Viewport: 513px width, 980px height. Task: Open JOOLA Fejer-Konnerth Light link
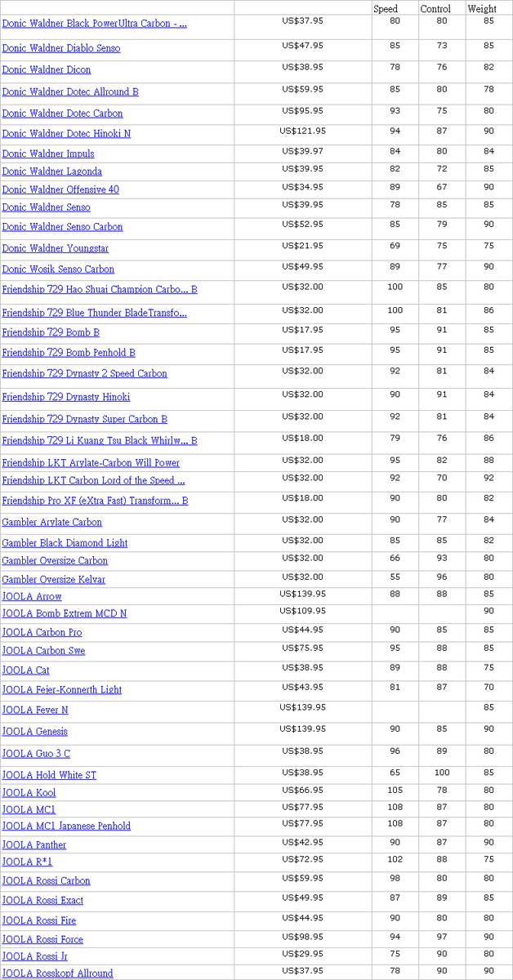click(x=62, y=690)
